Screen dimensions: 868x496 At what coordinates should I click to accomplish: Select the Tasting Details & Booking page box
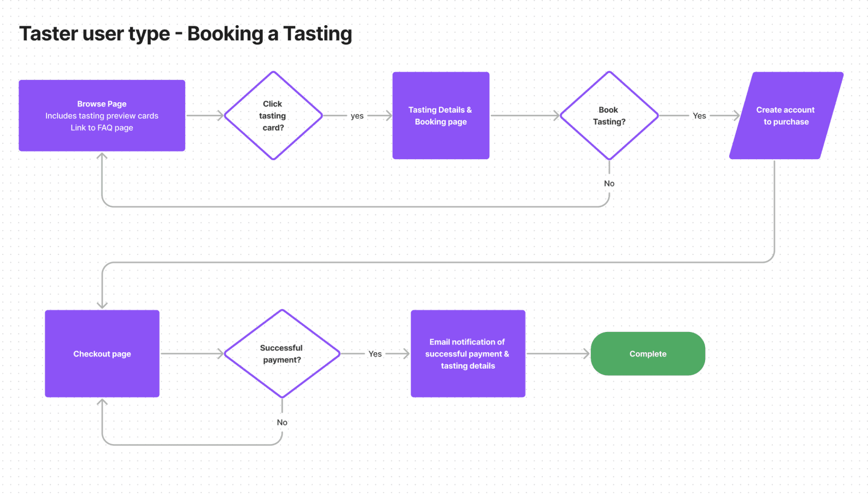(x=441, y=115)
